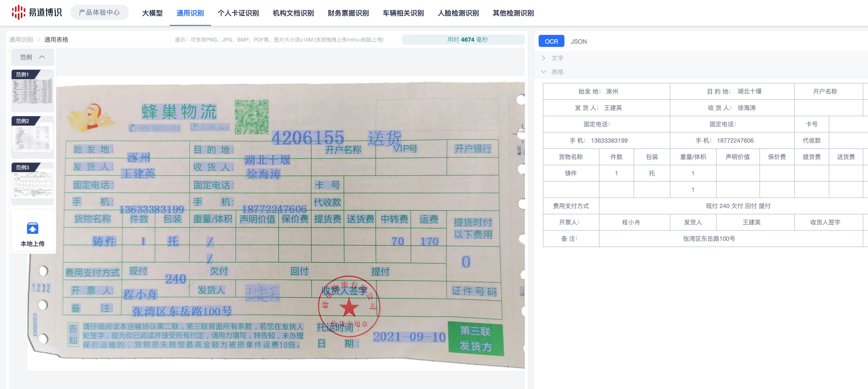Click the QR code on the waybill
Screen dimensions: 868x389
251,117
